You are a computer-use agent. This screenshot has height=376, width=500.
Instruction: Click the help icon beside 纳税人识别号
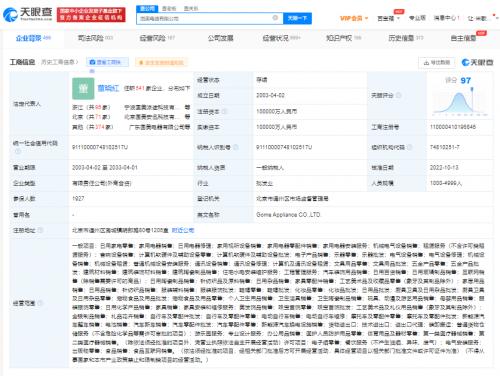[x=236, y=147]
